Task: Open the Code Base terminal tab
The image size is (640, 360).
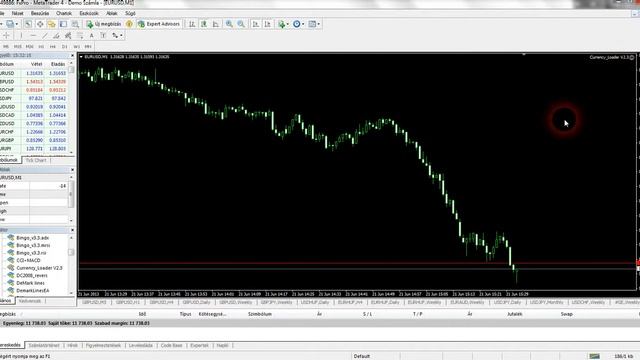Action: pos(171,346)
